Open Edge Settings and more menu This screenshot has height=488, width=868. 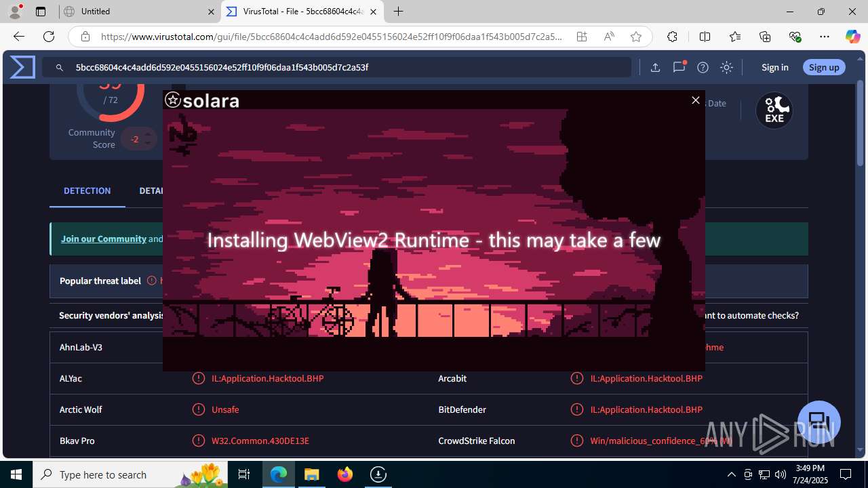[825, 37]
